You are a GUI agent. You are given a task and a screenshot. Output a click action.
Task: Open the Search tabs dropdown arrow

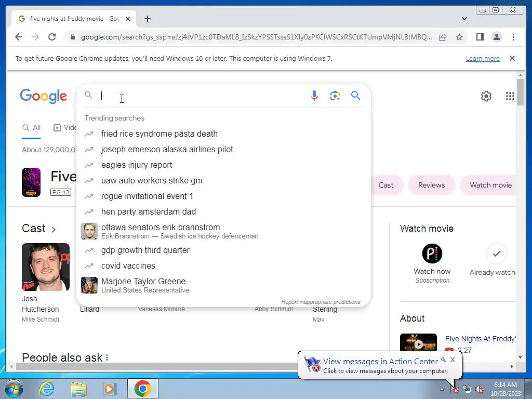click(x=464, y=19)
